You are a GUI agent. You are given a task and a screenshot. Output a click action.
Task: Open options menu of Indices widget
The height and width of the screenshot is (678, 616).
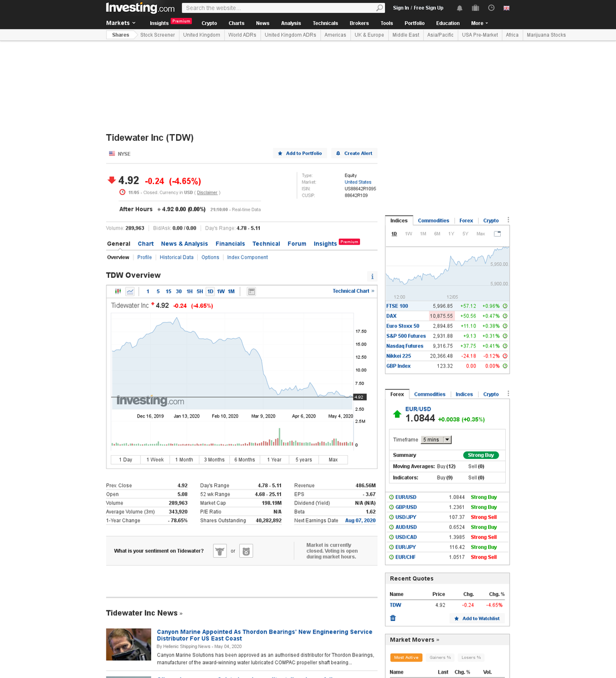[508, 220]
